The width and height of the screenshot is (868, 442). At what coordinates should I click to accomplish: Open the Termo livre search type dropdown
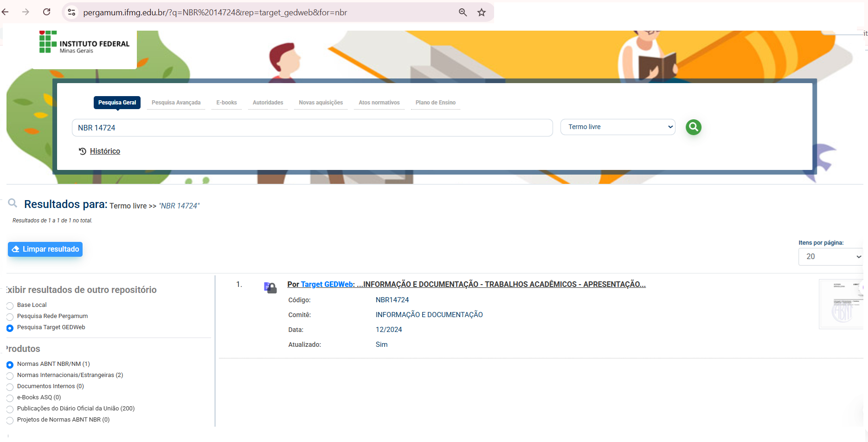pos(617,127)
